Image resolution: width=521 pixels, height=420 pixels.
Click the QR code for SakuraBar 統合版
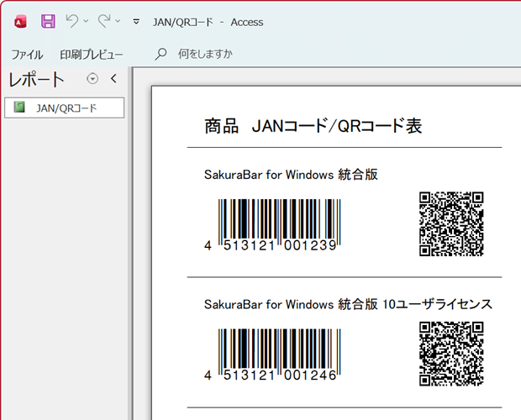451,223
